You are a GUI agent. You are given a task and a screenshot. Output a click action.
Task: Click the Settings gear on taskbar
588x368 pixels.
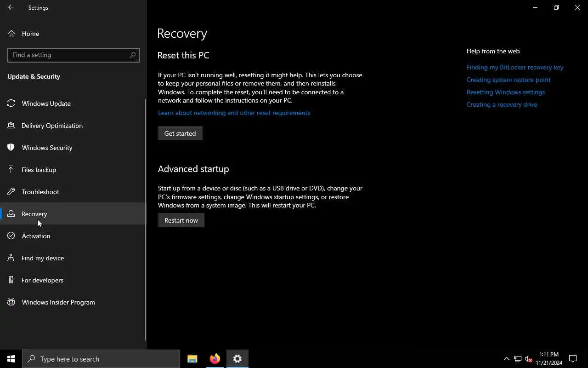(237, 359)
